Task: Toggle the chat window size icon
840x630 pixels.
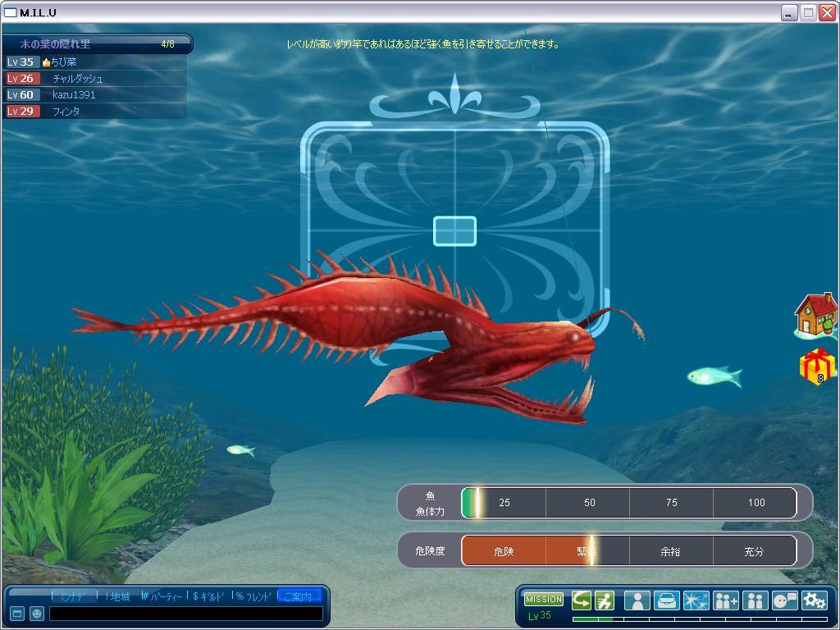Action: 16,614
